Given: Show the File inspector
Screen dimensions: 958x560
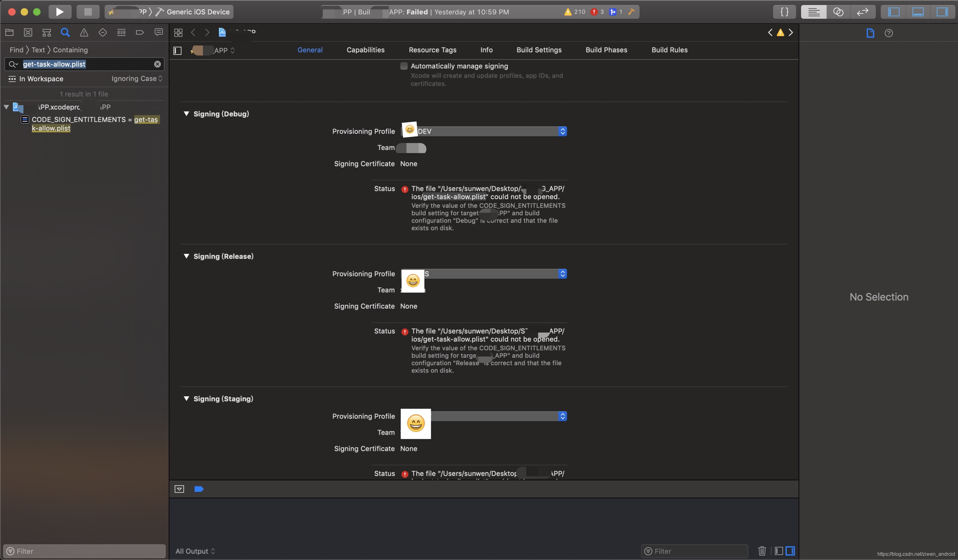Looking at the screenshot, I should click(870, 33).
